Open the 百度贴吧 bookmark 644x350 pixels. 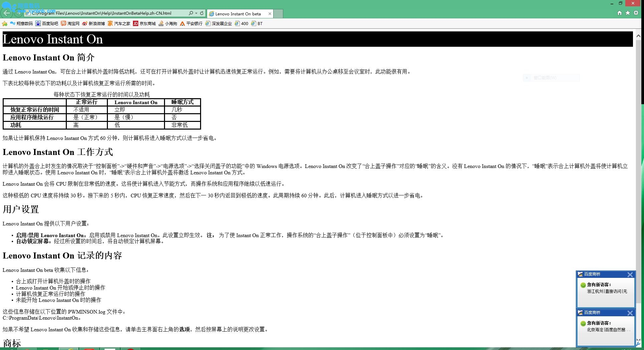(47, 24)
